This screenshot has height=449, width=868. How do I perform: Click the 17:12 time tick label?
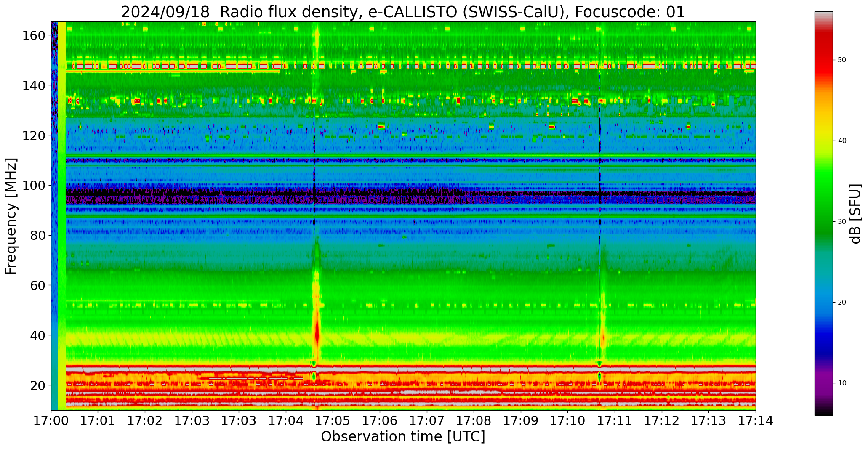coord(661,421)
